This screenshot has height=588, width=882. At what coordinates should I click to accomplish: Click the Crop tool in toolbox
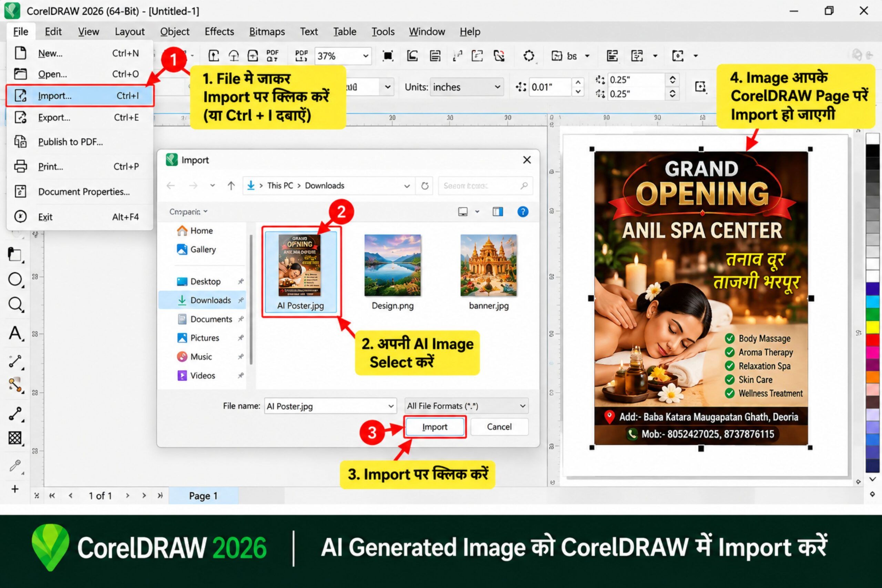coord(15,255)
